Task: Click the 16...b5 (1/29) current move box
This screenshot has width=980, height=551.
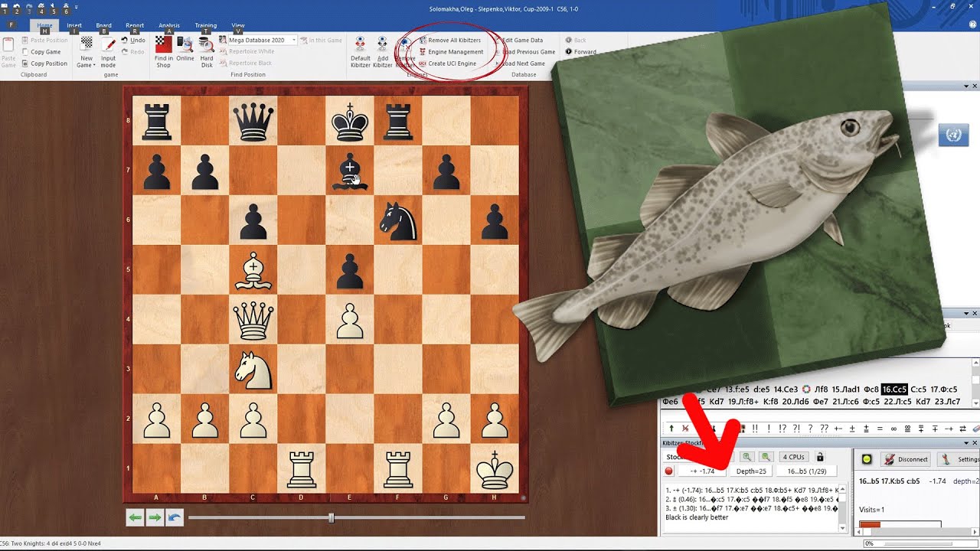Action: click(806, 471)
